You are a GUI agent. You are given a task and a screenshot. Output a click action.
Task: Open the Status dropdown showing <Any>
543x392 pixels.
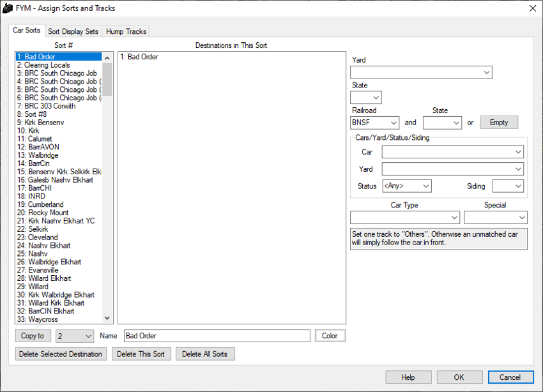[x=407, y=186]
